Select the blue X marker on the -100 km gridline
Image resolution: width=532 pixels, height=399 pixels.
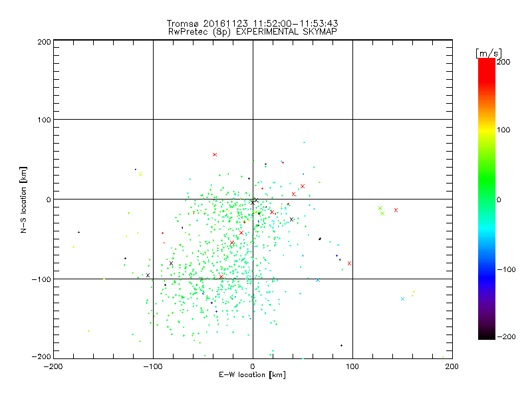pos(318,280)
